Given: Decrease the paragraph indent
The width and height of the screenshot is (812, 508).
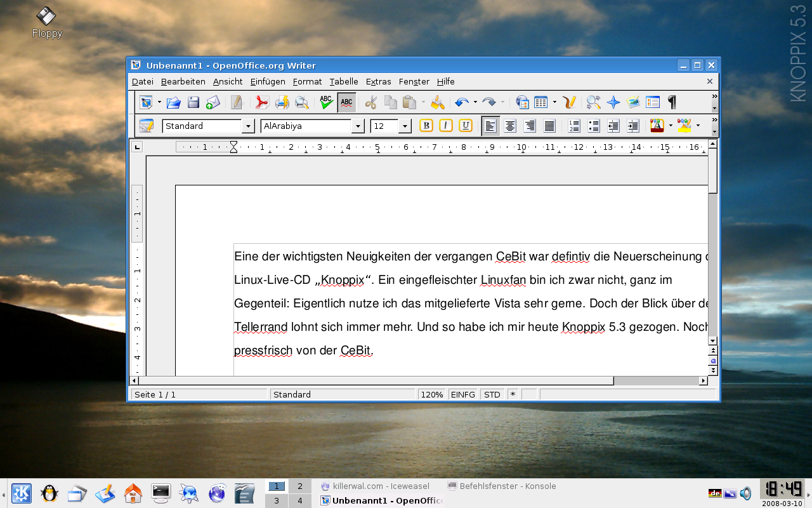Looking at the screenshot, I should (x=613, y=126).
